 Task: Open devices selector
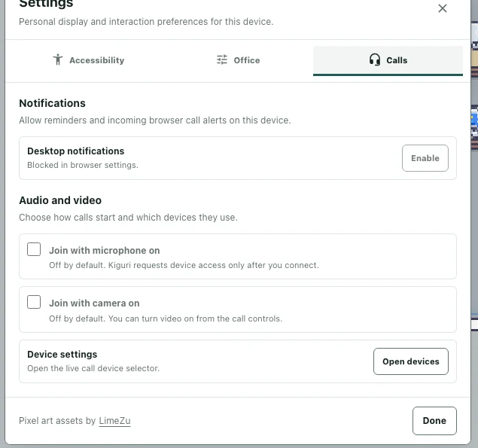[411, 361]
